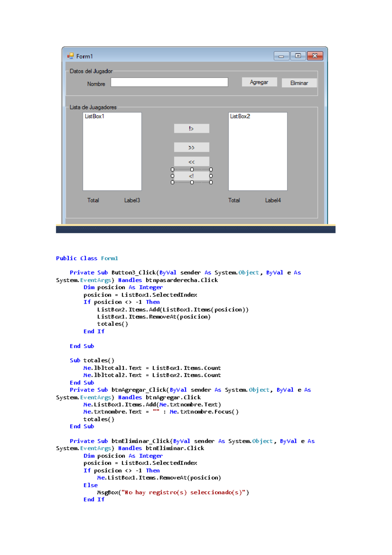Click the '<<' move-all-left button
This screenshot has width=392, height=555.
click(191, 162)
